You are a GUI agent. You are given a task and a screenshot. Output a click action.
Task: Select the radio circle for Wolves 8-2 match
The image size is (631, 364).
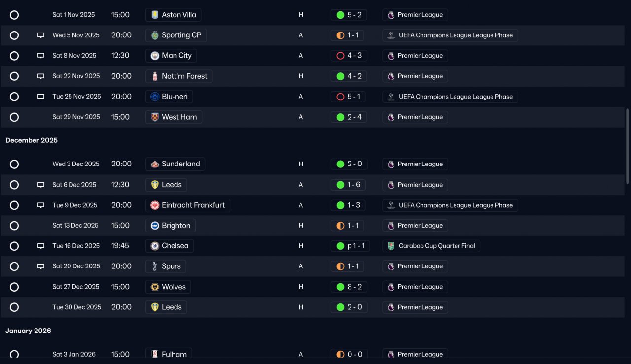[14, 287]
